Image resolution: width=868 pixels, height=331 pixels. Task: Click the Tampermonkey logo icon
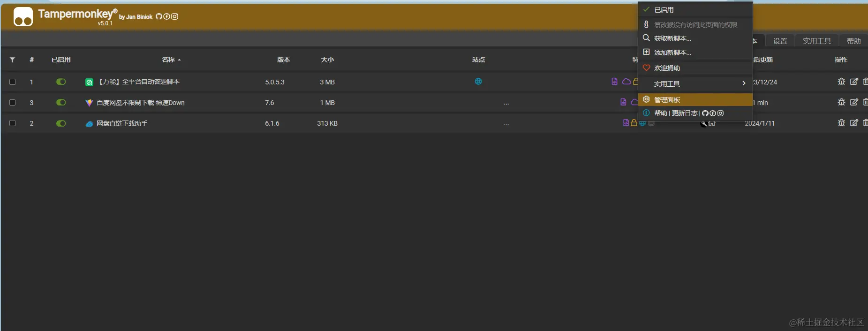point(23,17)
